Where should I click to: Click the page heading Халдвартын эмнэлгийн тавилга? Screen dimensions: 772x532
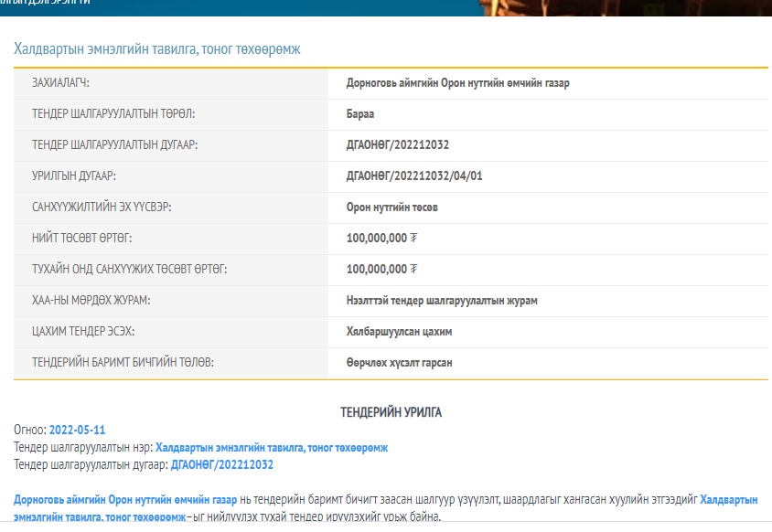click(157, 48)
